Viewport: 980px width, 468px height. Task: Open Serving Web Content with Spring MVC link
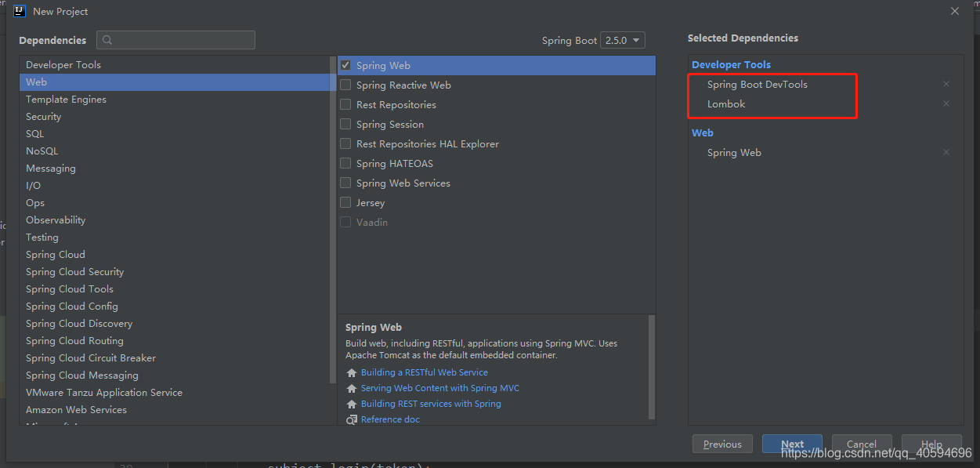pos(439,388)
